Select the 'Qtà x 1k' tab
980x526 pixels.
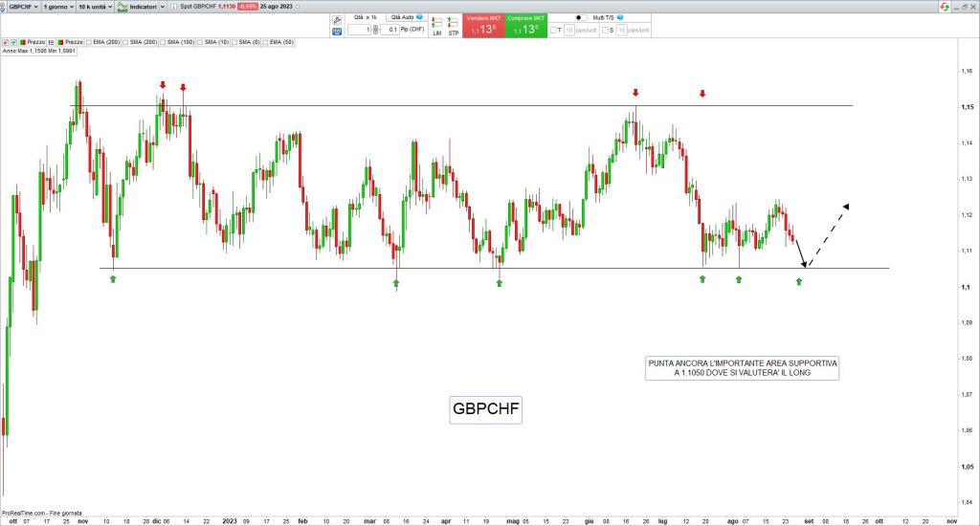pos(365,18)
